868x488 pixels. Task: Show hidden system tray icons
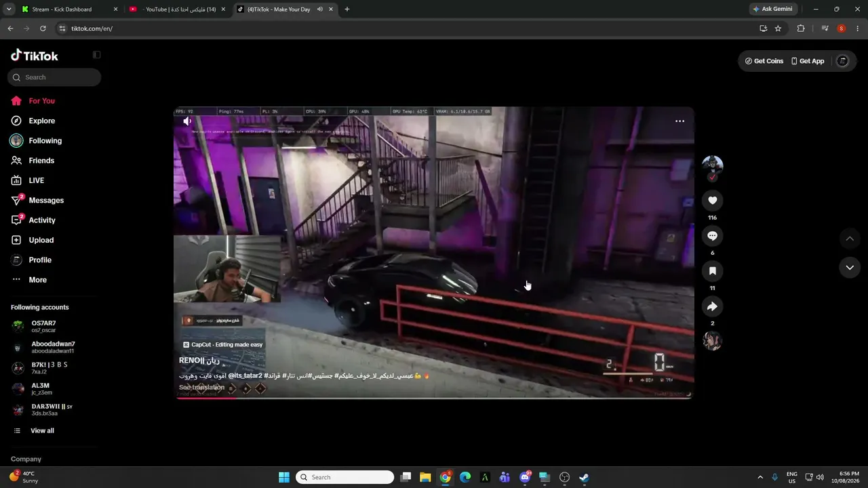tap(759, 477)
